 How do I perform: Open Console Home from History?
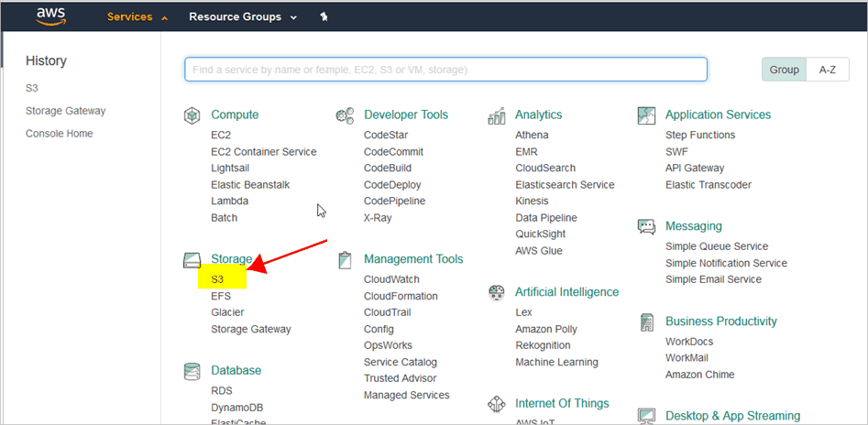tap(60, 134)
